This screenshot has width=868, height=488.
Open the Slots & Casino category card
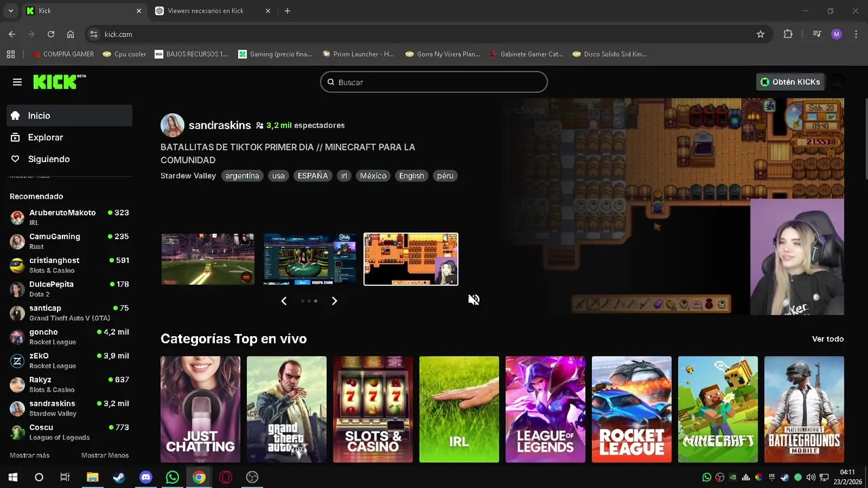[x=373, y=409]
